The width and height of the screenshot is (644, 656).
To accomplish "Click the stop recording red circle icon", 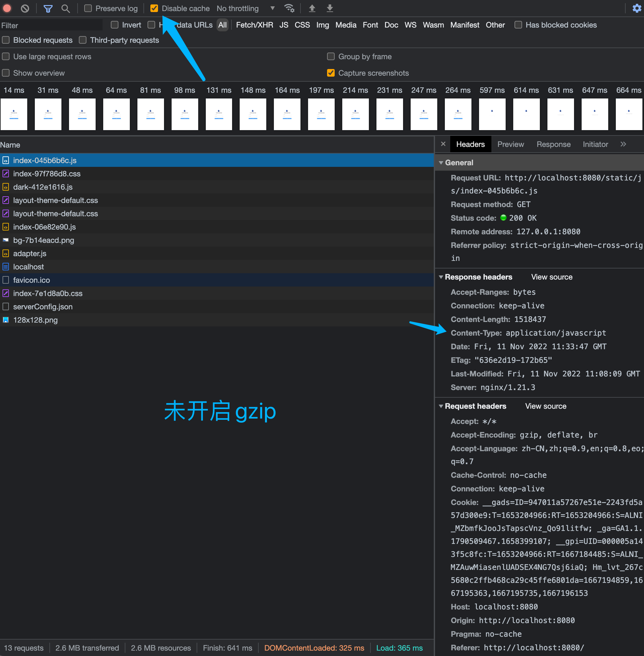I will [x=8, y=8].
